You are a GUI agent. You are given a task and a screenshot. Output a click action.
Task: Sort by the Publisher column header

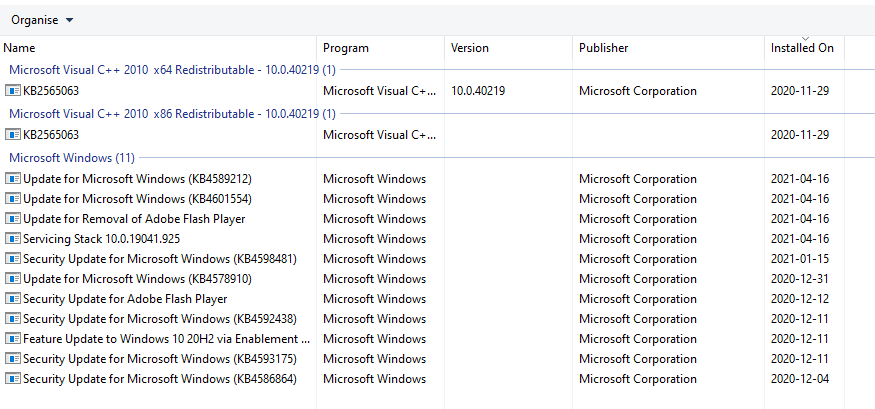coord(669,48)
